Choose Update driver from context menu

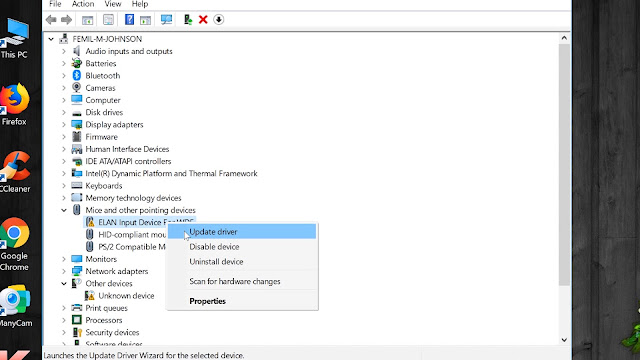[242, 232]
